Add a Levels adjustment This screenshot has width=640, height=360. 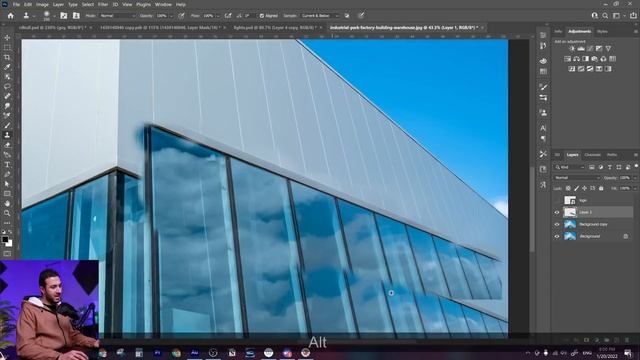[x=581, y=49]
